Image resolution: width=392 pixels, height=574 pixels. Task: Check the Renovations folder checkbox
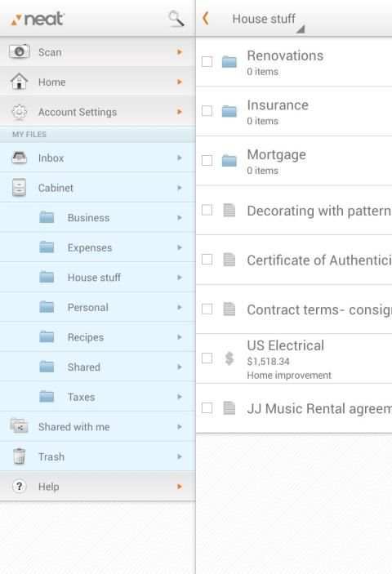tap(207, 61)
